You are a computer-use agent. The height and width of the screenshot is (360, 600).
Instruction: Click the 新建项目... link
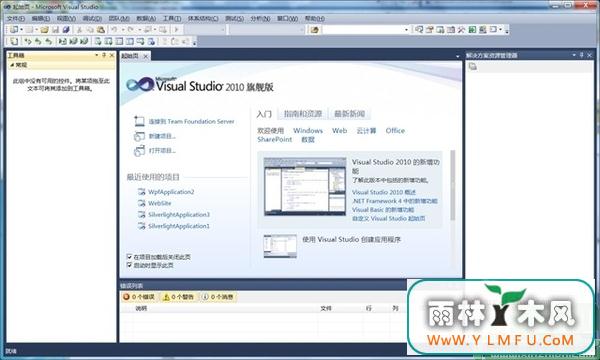pyautogui.click(x=162, y=136)
